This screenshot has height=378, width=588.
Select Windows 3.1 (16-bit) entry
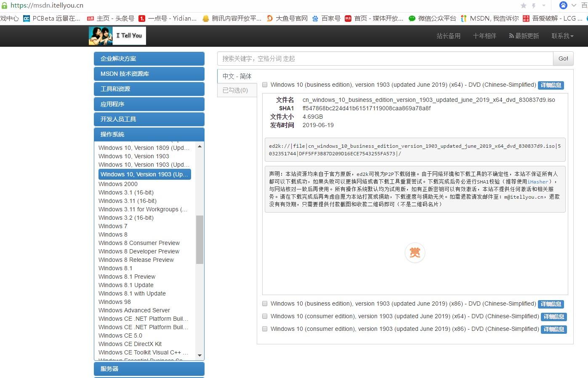tap(126, 192)
